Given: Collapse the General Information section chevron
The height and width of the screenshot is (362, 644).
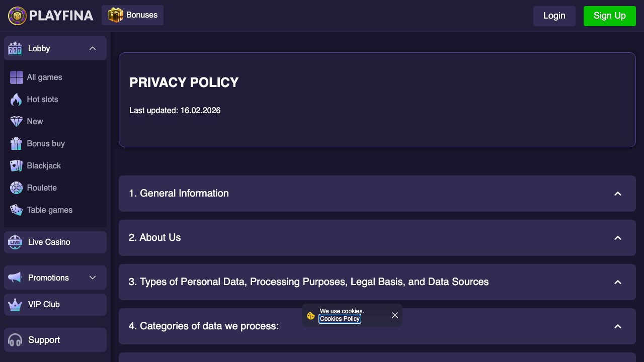Looking at the screenshot, I should 618,194.
